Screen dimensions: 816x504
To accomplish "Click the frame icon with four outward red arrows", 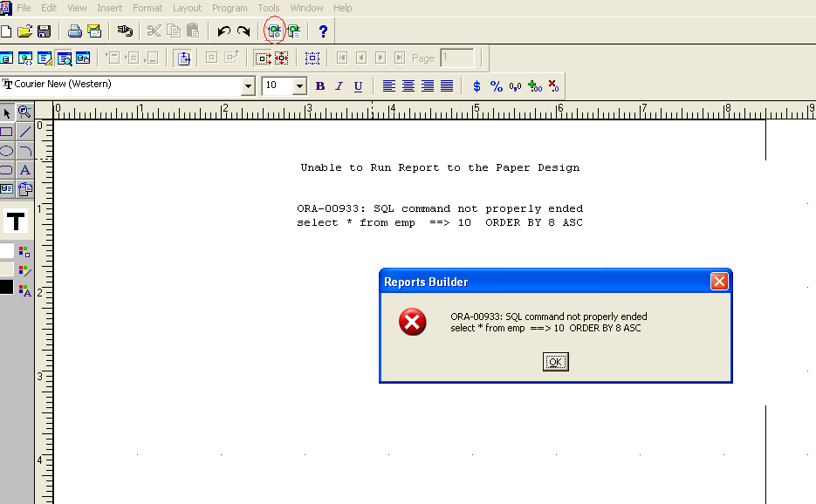I will click(x=282, y=58).
